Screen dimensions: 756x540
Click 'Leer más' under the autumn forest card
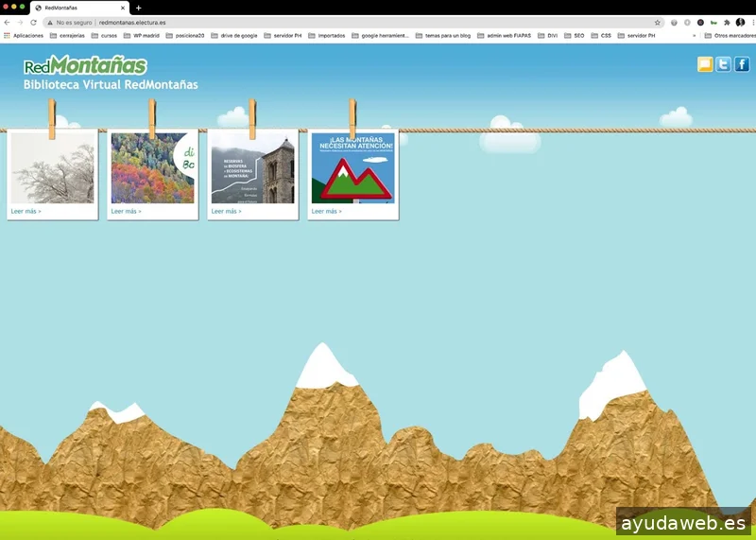click(126, 212)
